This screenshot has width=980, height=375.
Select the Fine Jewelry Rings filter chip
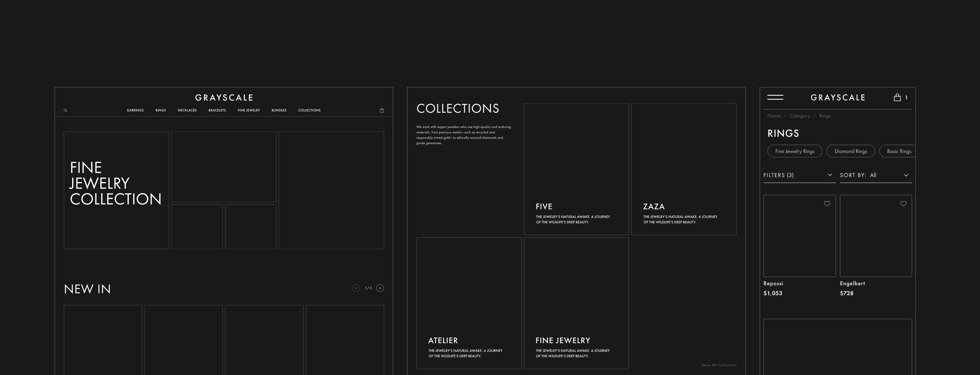click(794, 151)
